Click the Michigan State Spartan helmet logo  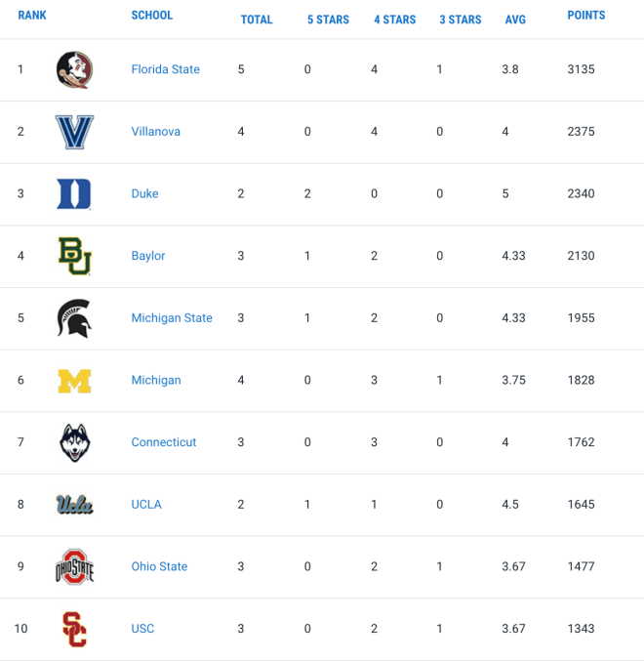74,318
